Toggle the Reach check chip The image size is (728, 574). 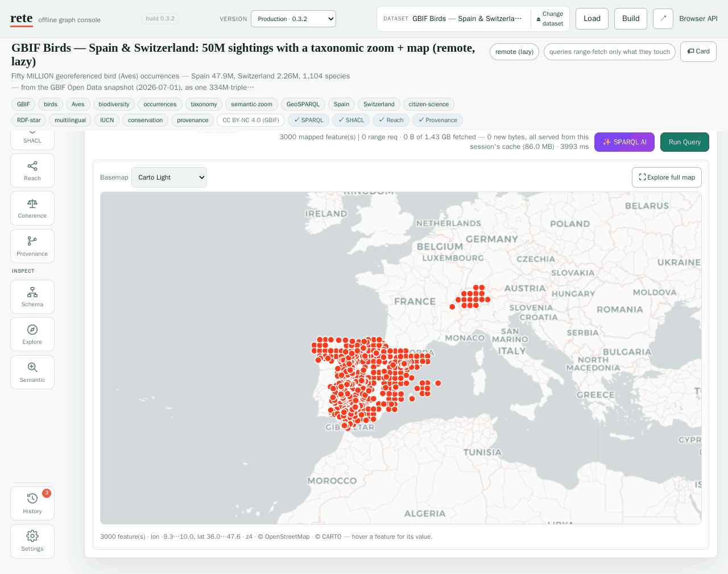point(391,120)
